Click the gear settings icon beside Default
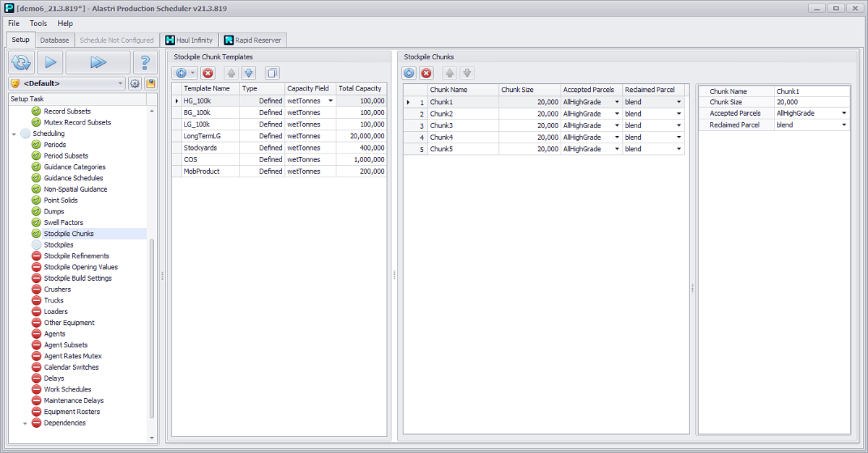This screenshot has width=868, height=453. click(135, 83)
